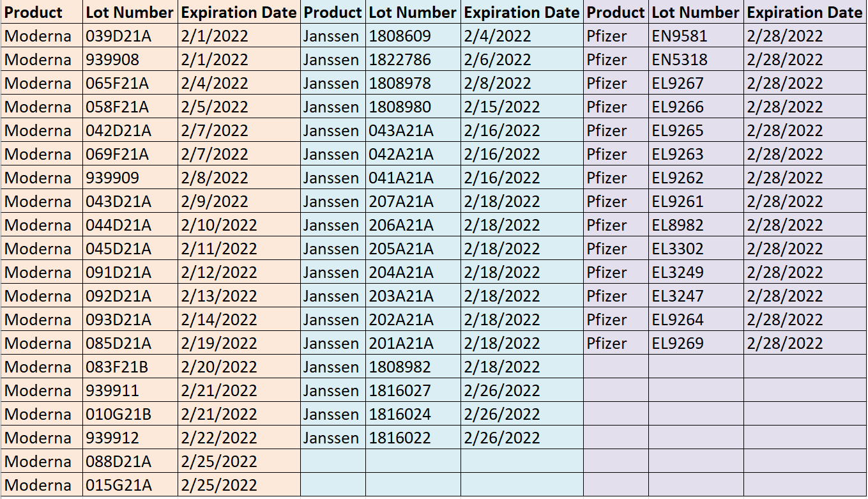Select the Janssen section Lot Number header
This screenshot has width=868, height=499.
413,12
